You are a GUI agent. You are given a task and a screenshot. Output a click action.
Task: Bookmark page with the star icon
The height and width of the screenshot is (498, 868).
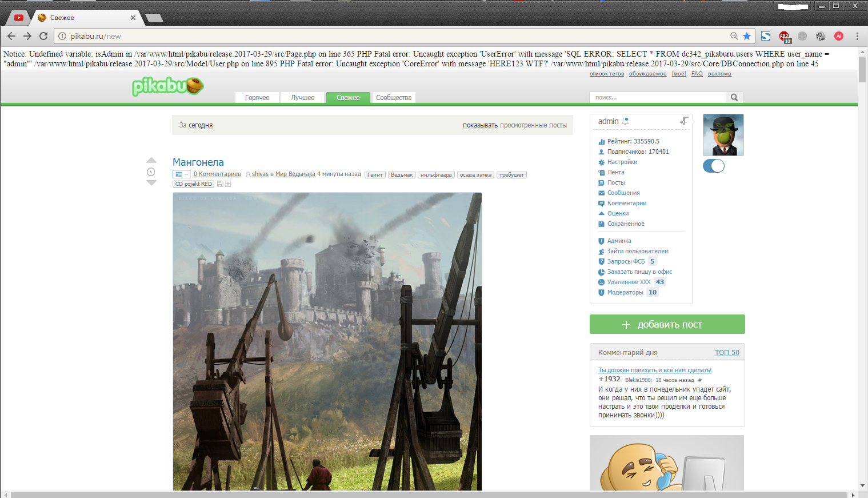(747, 36)
